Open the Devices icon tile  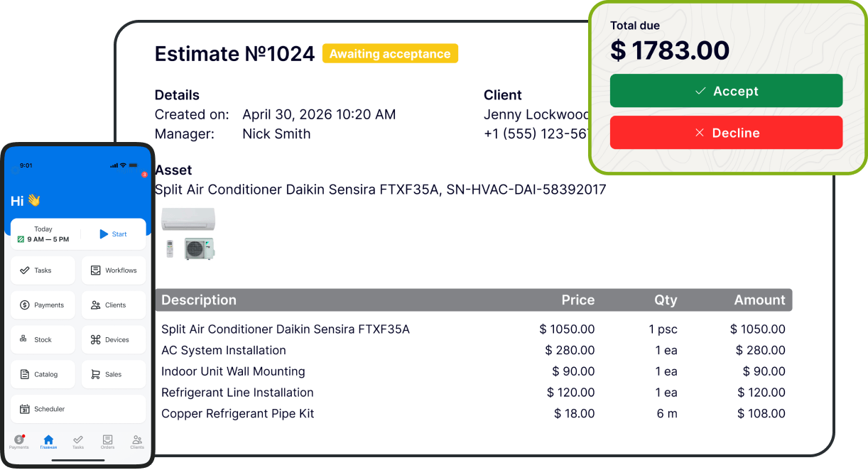point(114,340)
